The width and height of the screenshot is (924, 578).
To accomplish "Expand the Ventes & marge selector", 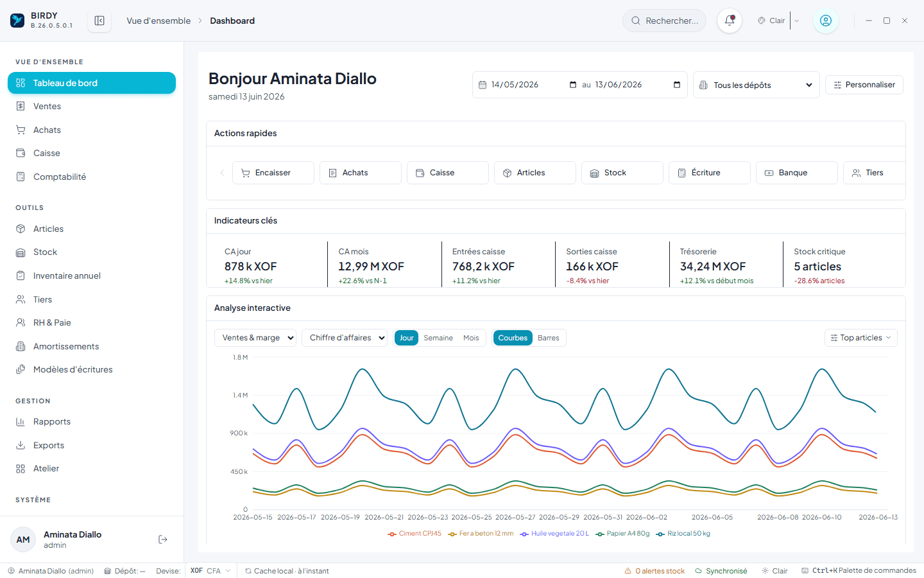I will pyautogui.click(x=255, y=338).
